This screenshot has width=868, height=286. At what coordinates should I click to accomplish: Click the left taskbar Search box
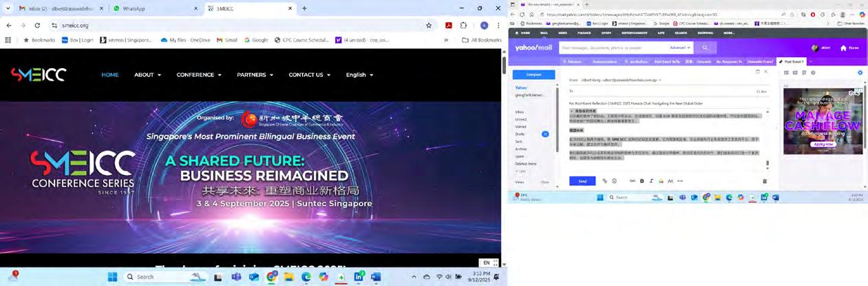click(167, 277)
